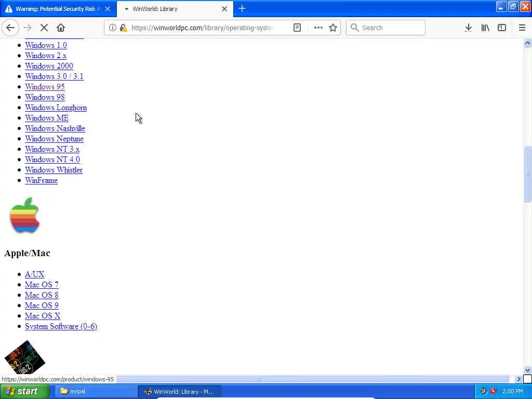Open System Software (0-6) link

(61, 326)
